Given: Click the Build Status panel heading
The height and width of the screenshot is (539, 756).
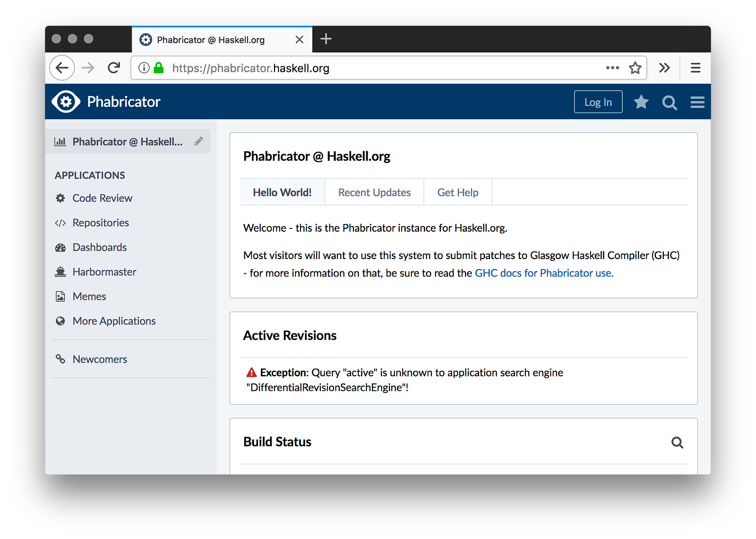Looking at the screenshot, I should point(277,442).
